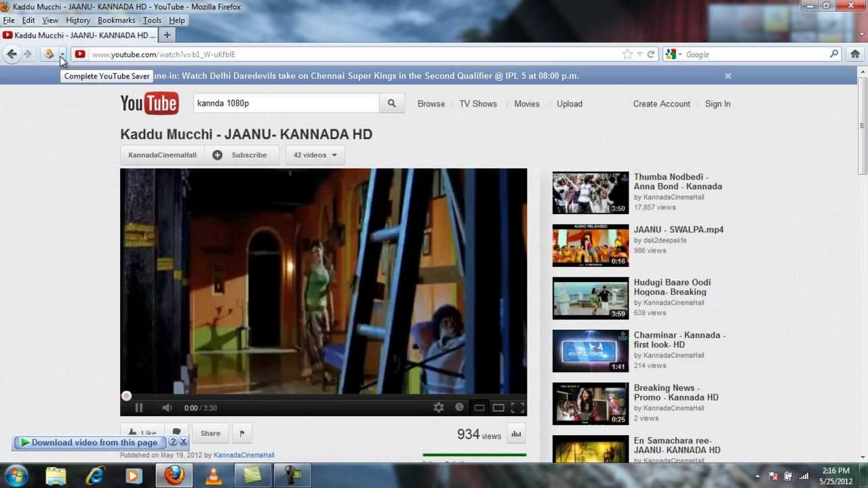Open the Help menu
Viewport: 868px width, 488px height.
pos(176,20)
